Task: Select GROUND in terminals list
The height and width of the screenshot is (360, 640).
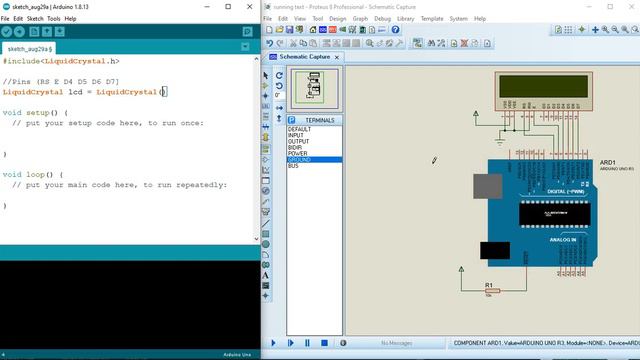Action: pyautogui.click(x=314, y=160)
